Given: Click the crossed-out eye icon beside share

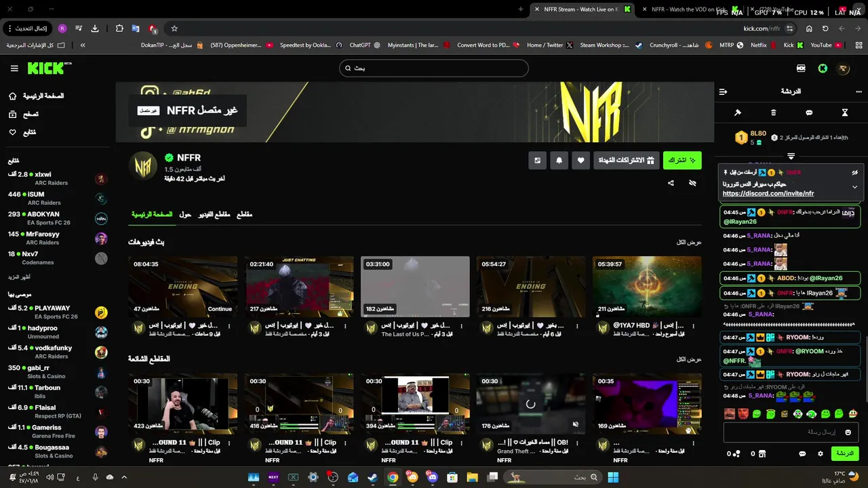Looking at the screenshot, I should [x=692, y=183].
